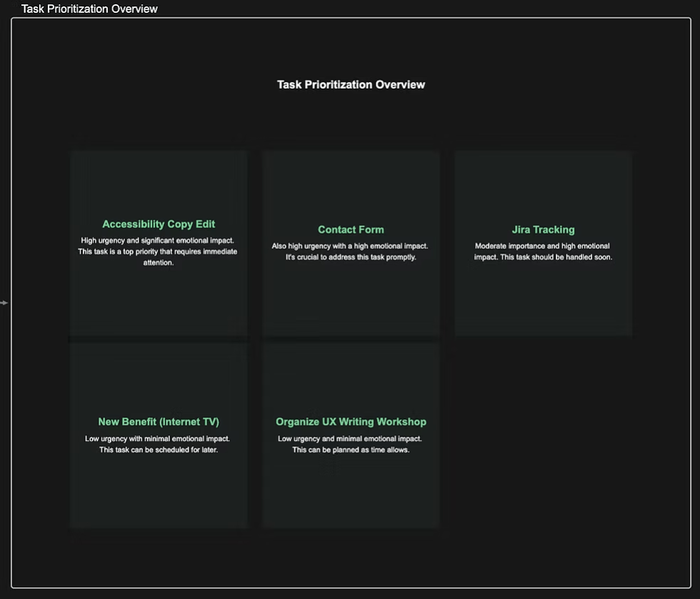
Task: Select the line 'Moderate importance and high emotional'
Action: point(542,246)
